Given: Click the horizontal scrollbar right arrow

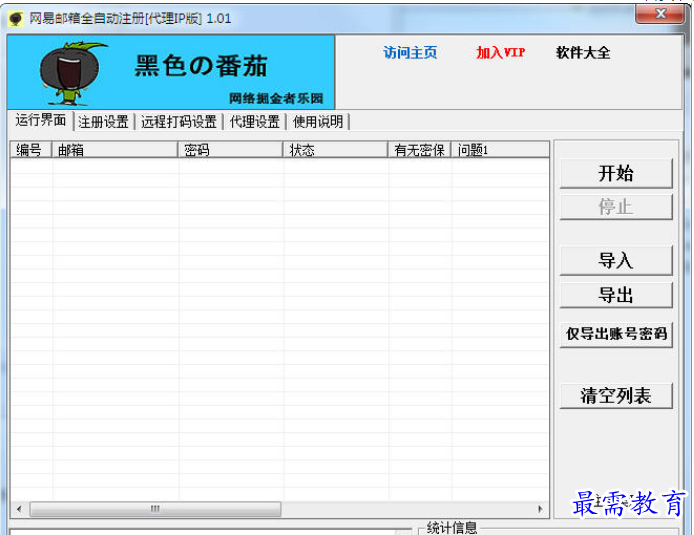Looking at the screenshot, I should click(x=540, y=509).
